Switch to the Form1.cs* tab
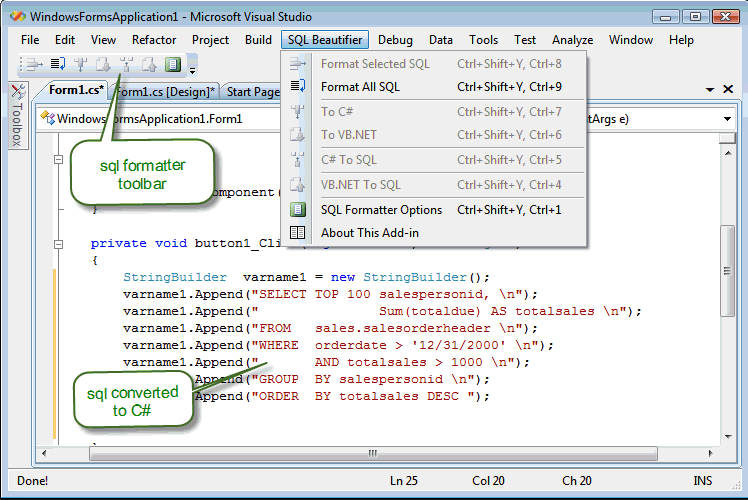The width and height of the screenshot is (748, 500). [75, 90]
